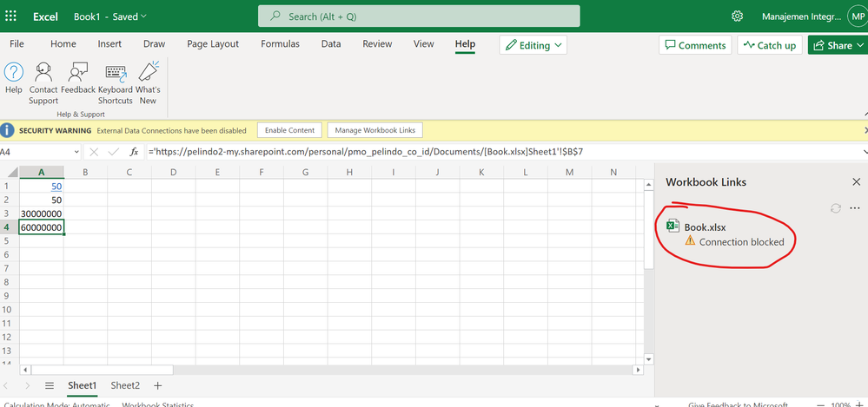Show Keyboard Shortcuts from ribbon
868x407 pixels.
coord(116,83)
